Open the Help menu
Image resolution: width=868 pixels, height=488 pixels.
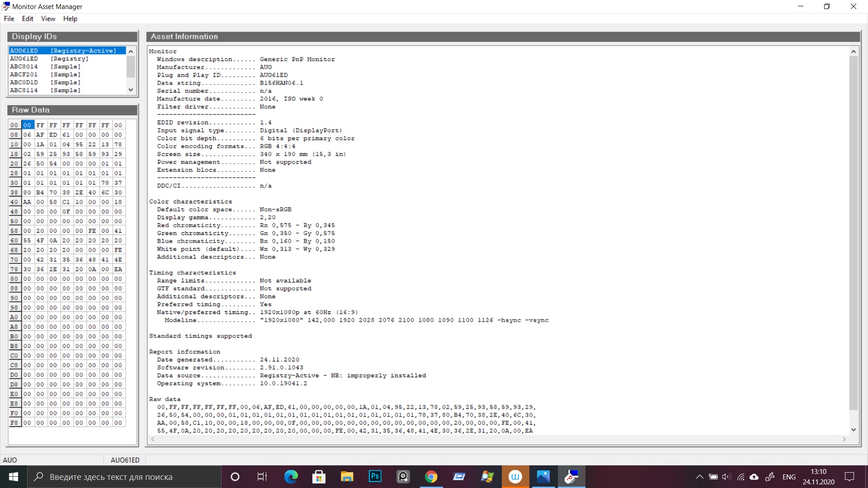[70, 19]
